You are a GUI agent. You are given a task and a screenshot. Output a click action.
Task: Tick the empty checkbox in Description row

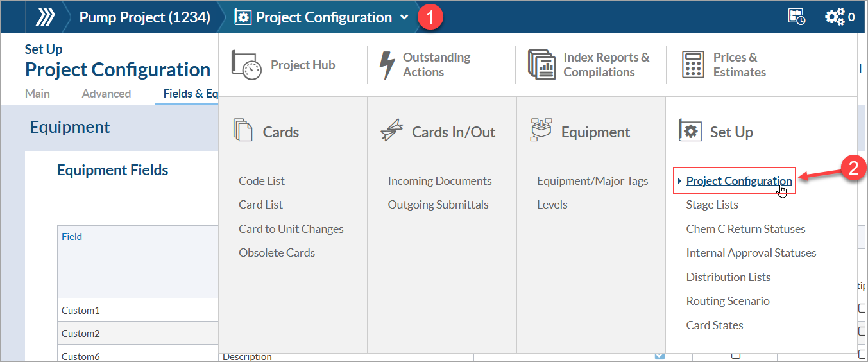tap(736, 356)
